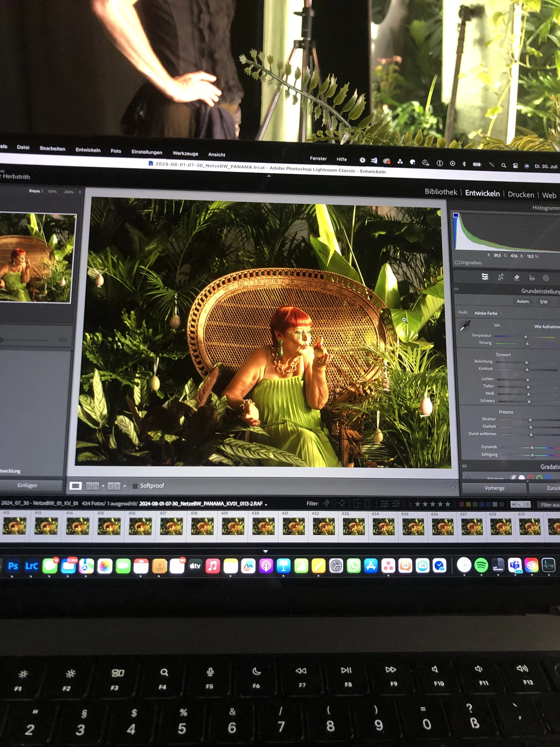Screen dimensions: 560x747
Task: Open Bluetooth menu bar icon
Action: pos(464,164)
